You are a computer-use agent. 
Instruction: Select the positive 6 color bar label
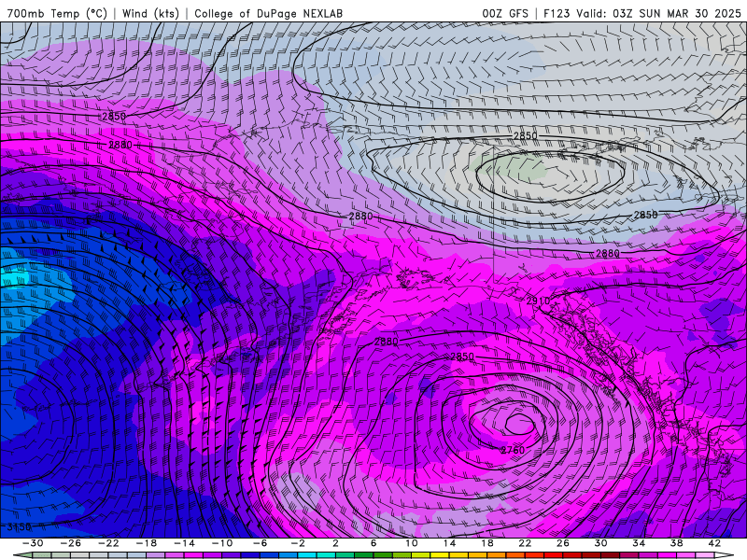(x=373, y=543)
